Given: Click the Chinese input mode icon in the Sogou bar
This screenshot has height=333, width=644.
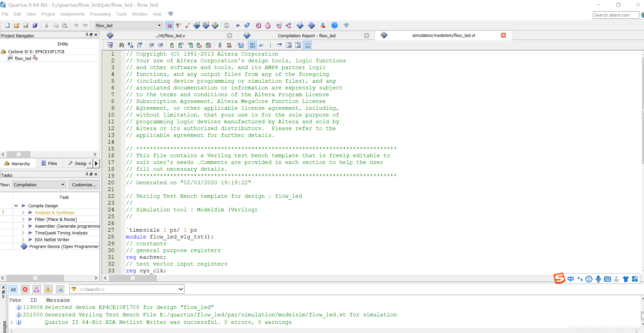Looking at the screenshot, I should [x=571, y=279].
